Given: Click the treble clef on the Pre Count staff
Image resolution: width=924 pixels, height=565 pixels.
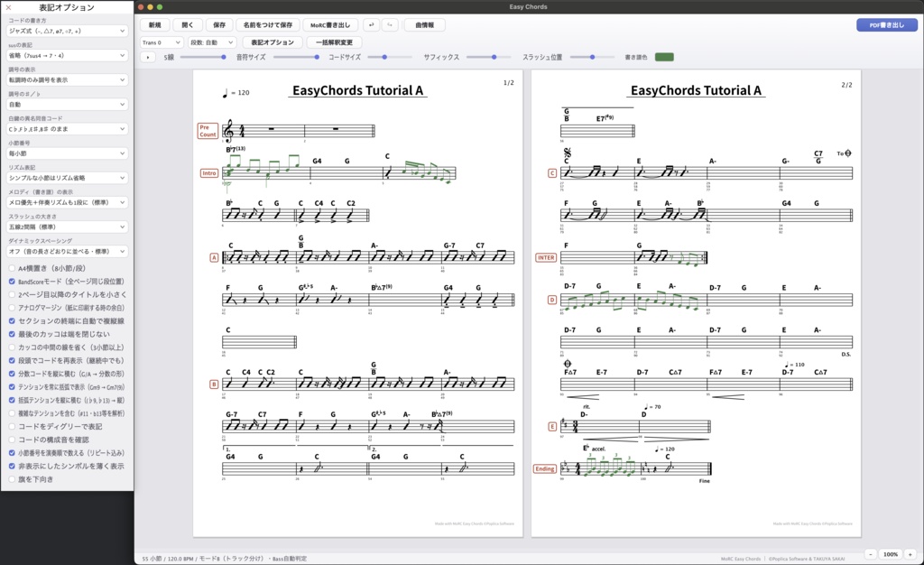Looking at the screenshot, I should tap(228, 131).
